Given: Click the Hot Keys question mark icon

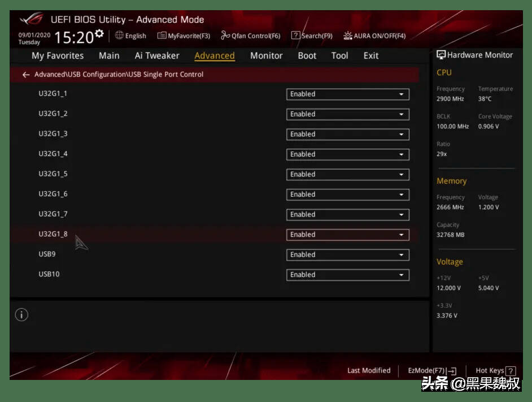Looking at the screenshot, I should [x=511, y=371].
